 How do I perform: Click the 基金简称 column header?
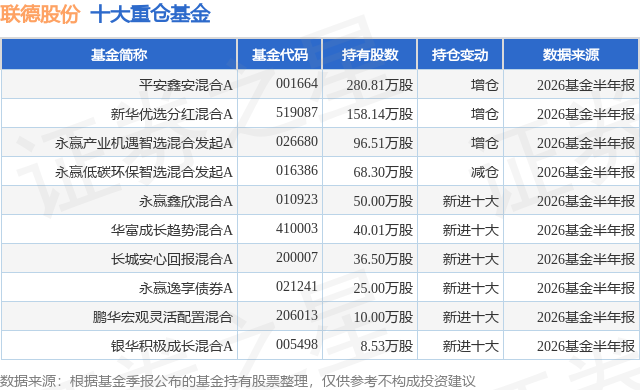[x=119, y=54]
